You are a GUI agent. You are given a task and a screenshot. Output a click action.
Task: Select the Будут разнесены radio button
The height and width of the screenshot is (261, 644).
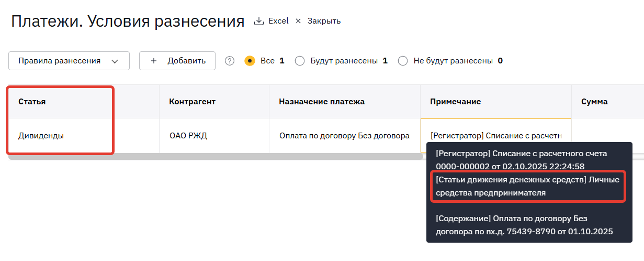300,61
